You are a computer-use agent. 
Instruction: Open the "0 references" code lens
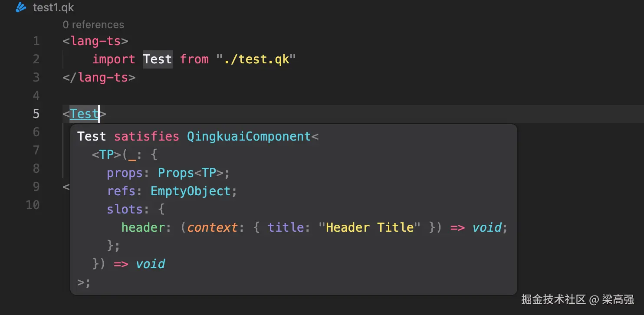93,25
